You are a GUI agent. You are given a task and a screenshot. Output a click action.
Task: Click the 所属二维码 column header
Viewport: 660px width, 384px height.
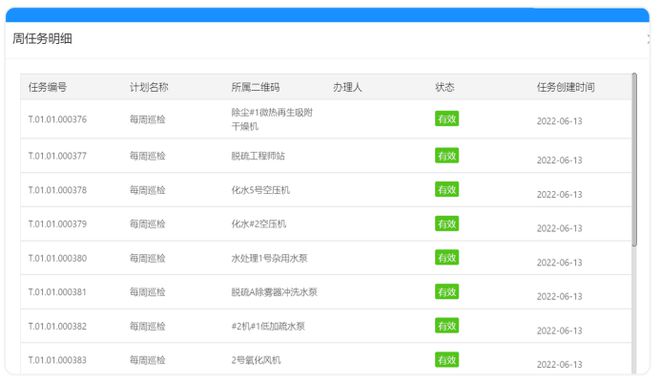[255, 87]
